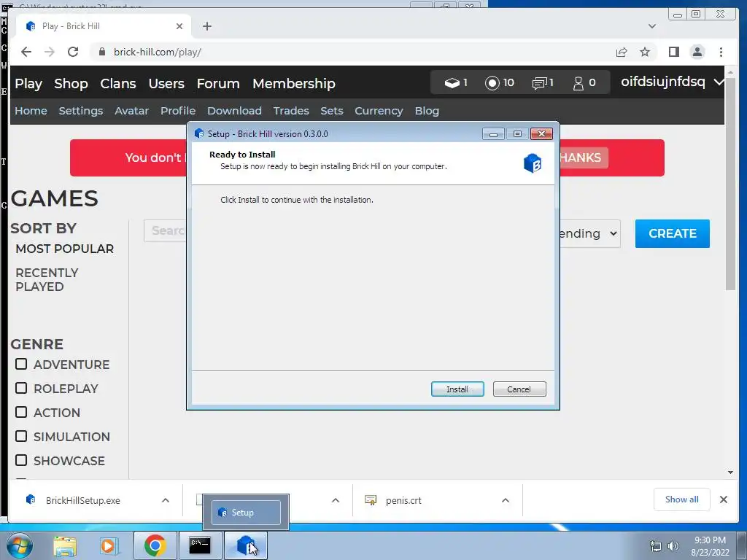Open Windows Media Player from taskbar
Screen dimensions: 747x560
click(109, 545)
